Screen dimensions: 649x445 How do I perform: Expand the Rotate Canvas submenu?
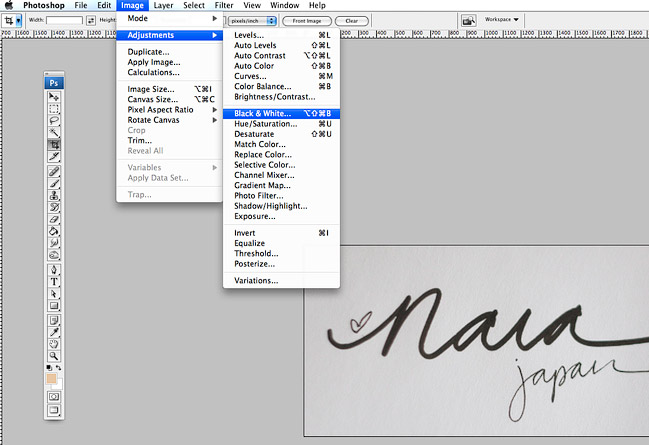pos(169,120)
